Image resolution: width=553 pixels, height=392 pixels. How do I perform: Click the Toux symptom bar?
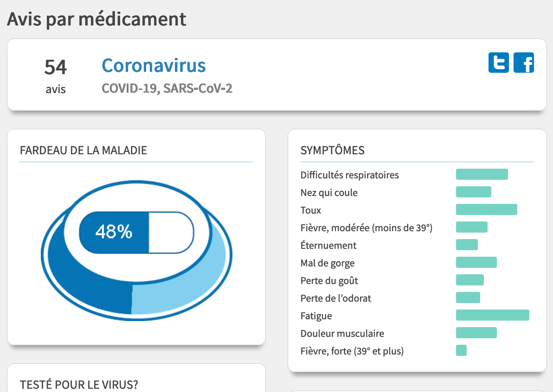(486, 209)
